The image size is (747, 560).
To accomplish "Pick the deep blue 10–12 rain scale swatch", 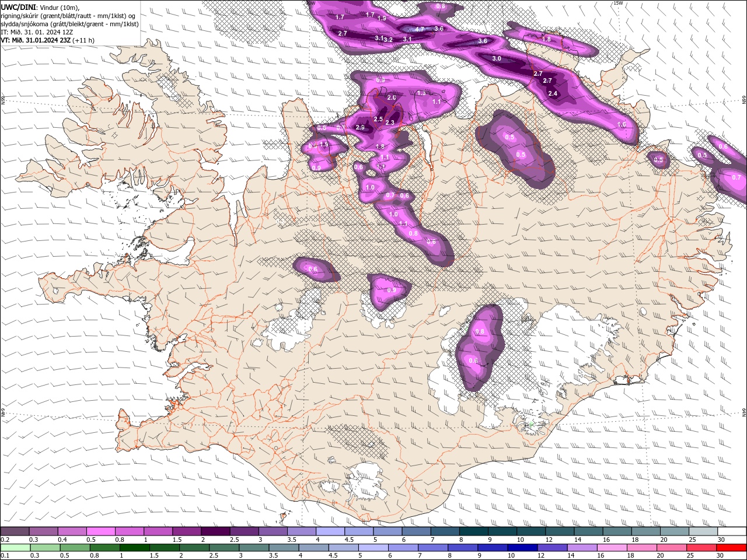I will point(522,547).
